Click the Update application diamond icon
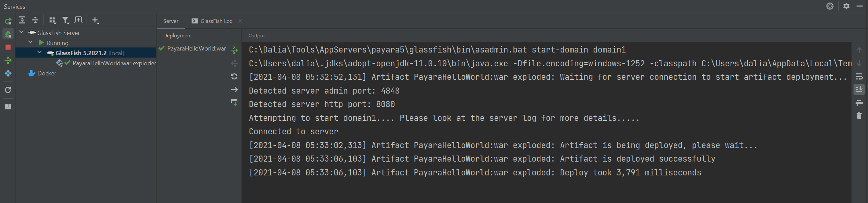 (x=8, y=73)
